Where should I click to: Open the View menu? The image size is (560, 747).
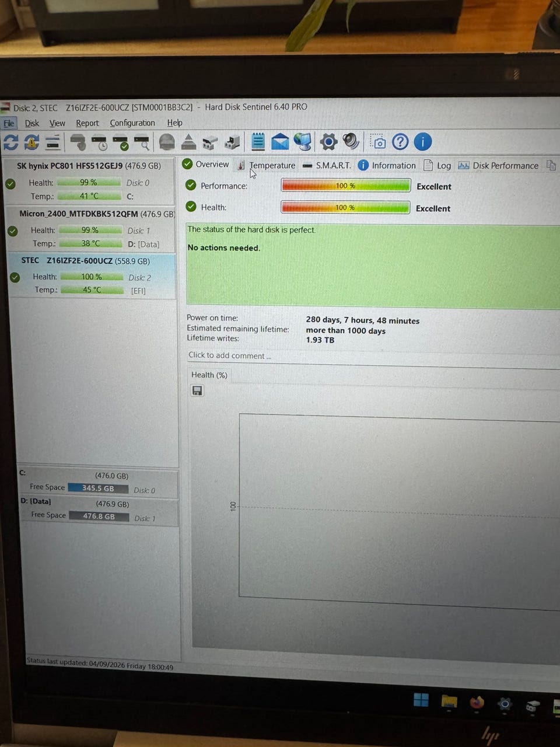[x=57, y=123]
